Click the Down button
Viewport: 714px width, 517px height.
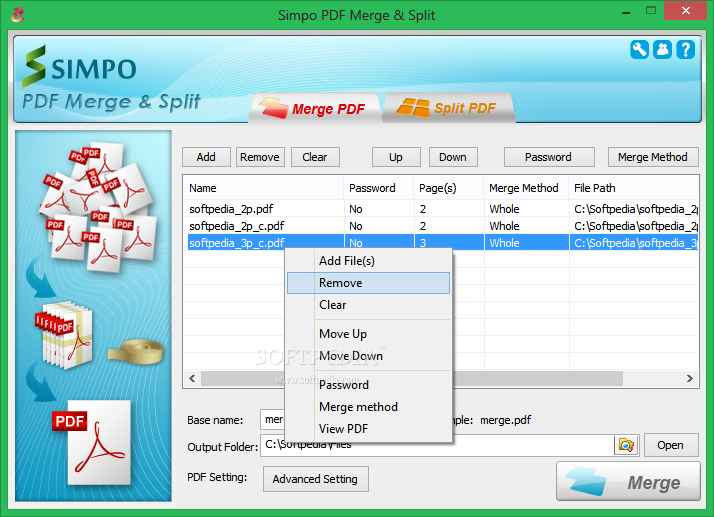(453, 157)
